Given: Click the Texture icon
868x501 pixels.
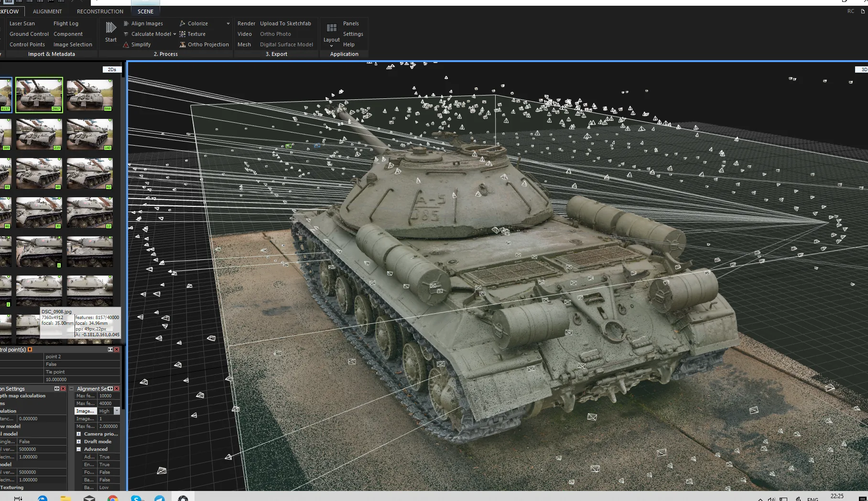Looking at the screenshot, I should 183,34.
